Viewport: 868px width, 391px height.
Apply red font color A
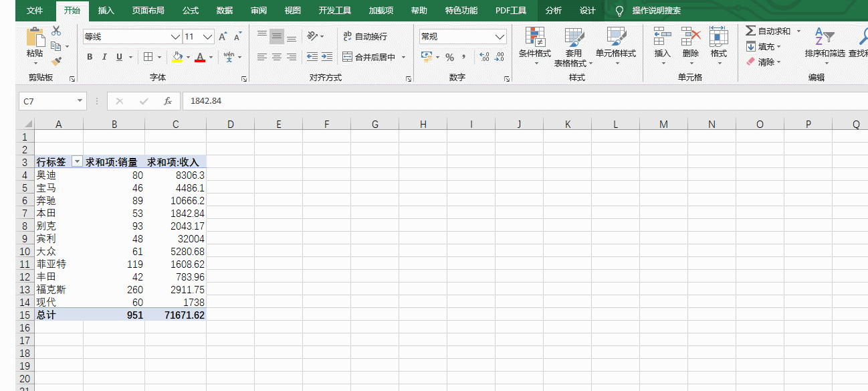tap(199, 58)
